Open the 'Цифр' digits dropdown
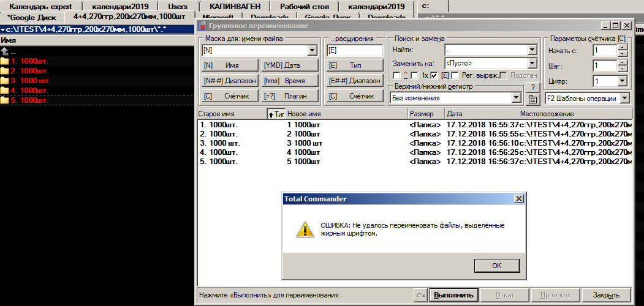644x306 pixels. coord(622,81)
